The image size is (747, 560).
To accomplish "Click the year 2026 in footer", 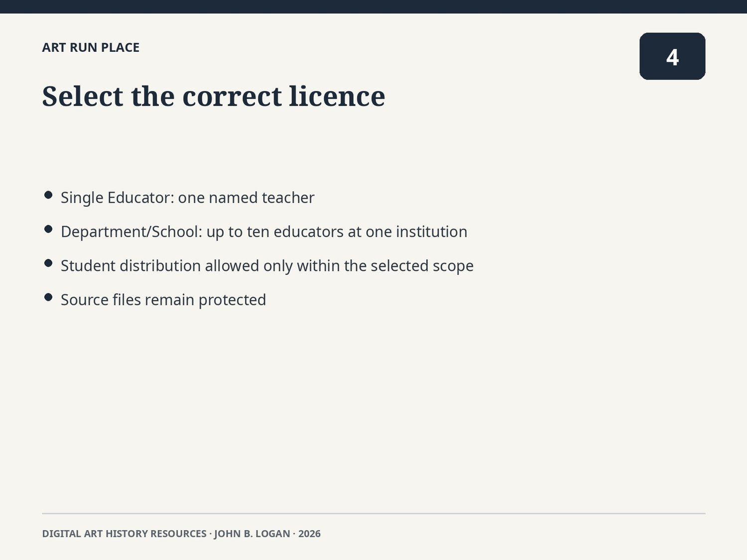I will 309,534.
